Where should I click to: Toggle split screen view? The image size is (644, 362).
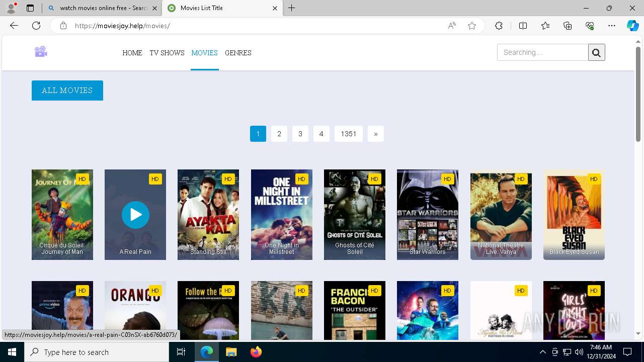pyautogui.click(x=523, y=26)
